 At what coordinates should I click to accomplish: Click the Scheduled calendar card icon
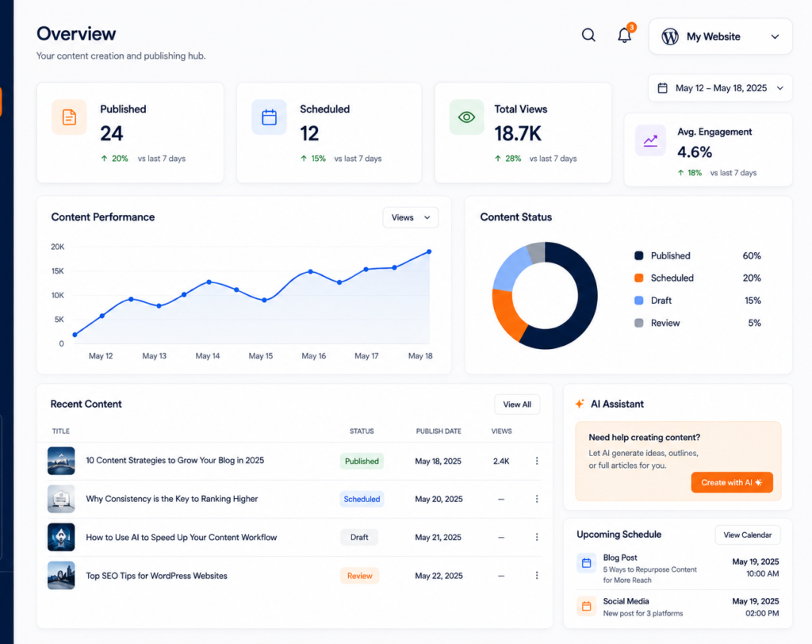[269, 117]
